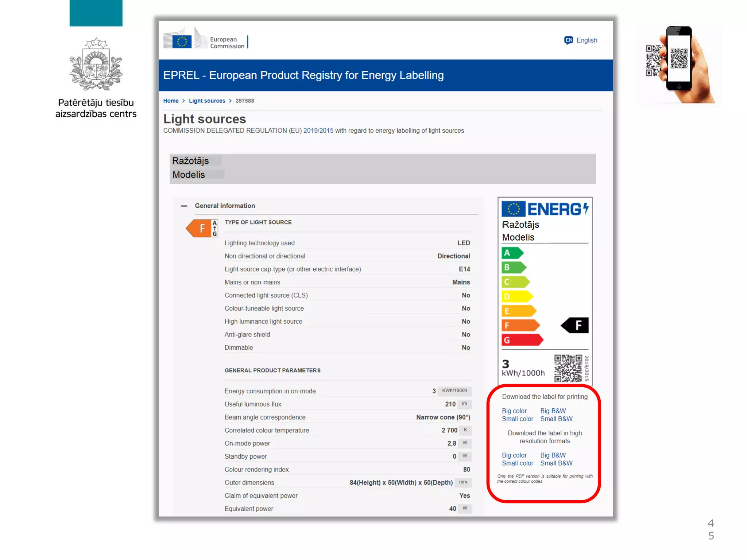This screenshot has height=560, width=747.
Task: Click the green A class bar
Action: click(512, 253)
